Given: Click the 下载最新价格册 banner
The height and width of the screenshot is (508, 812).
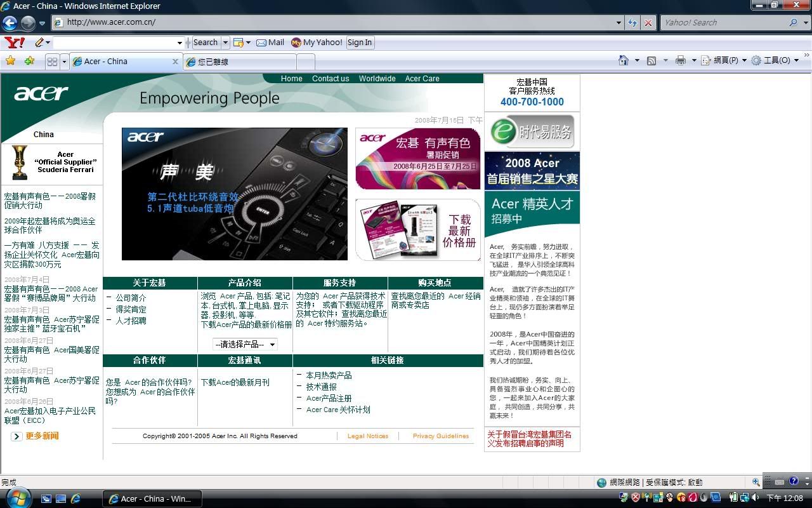Looking at the screenshot, I should [x=417, y=230].
